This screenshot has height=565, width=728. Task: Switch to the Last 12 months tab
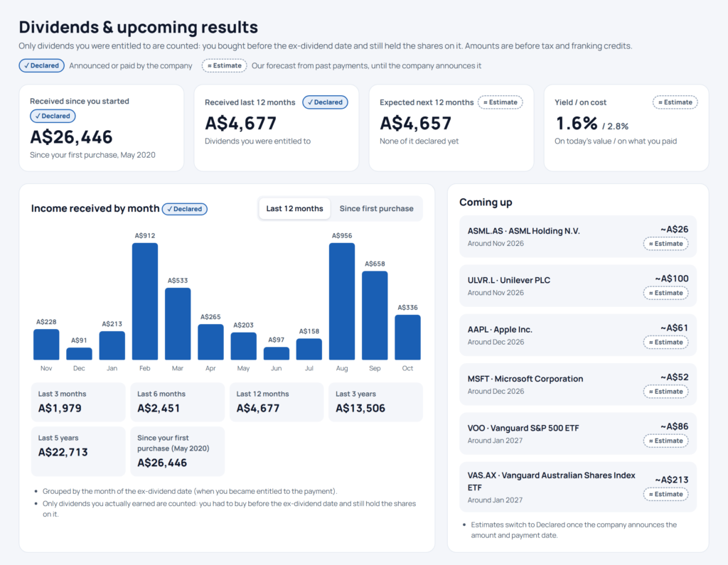[x=294, y=208]
